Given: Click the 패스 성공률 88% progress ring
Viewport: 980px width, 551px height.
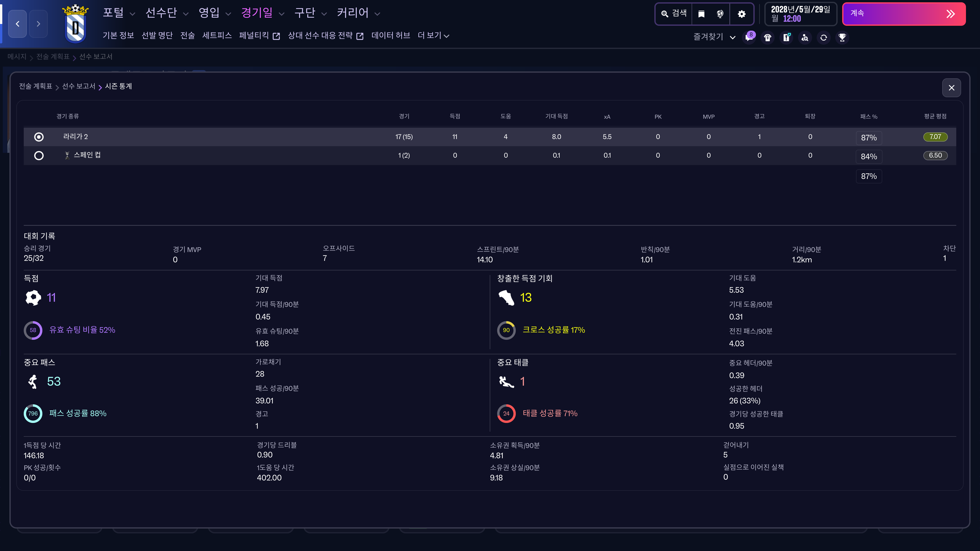Looking at the screenshot, I should coord(33,413).
